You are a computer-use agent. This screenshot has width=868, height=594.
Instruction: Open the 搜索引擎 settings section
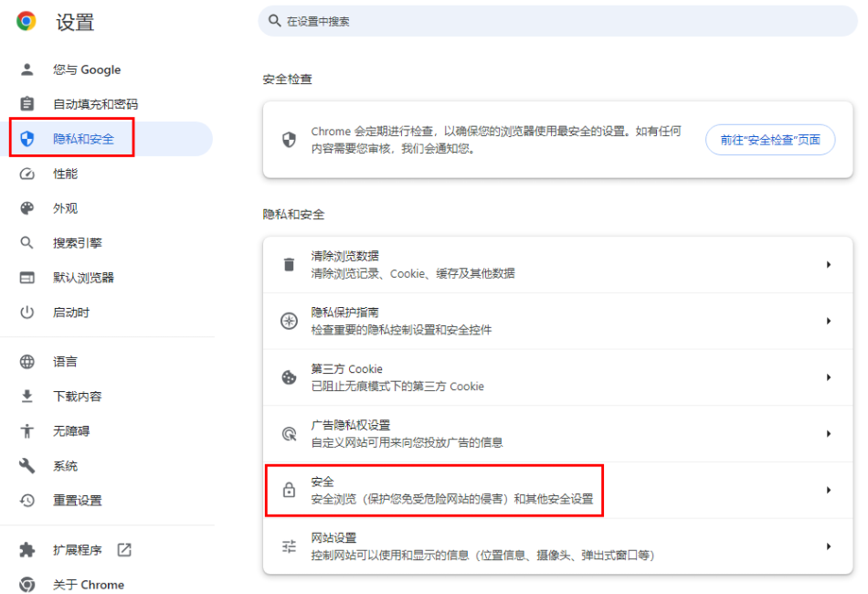pyautogui.click(x=106, y=242)
